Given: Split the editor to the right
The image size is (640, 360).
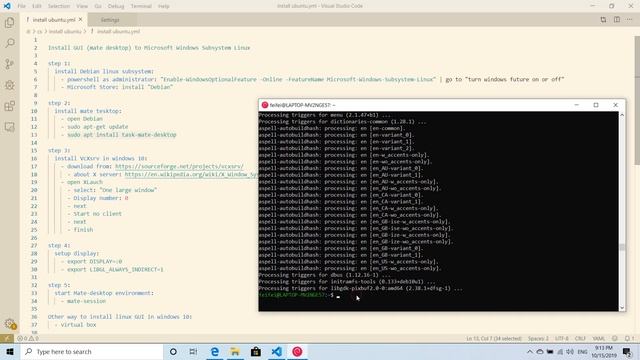Looking at the screenshot, I should (617, 20).
